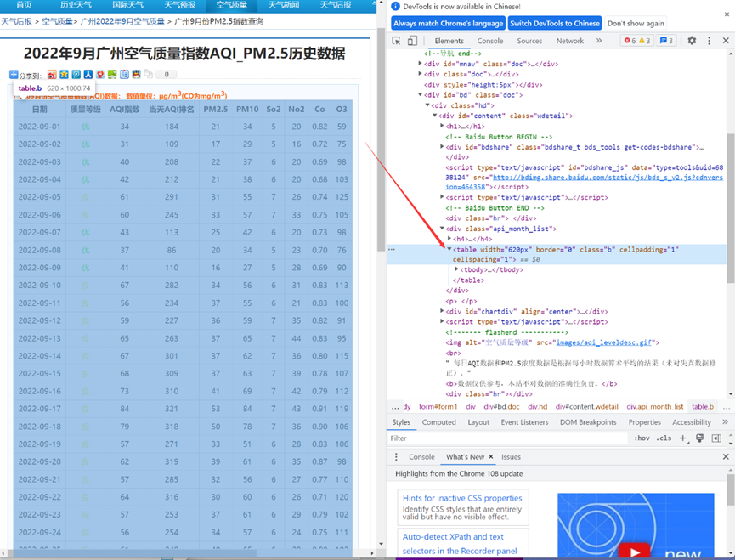
Task: Click Hints for inactive CSS properties link
Action: (x=462, y=498)
